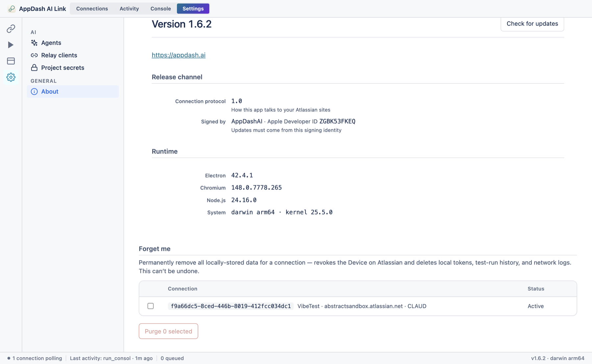Click Electron version 42.4.1
This screenshot has height=364, width=592.
pyautogui.click(x=242, y=175)
